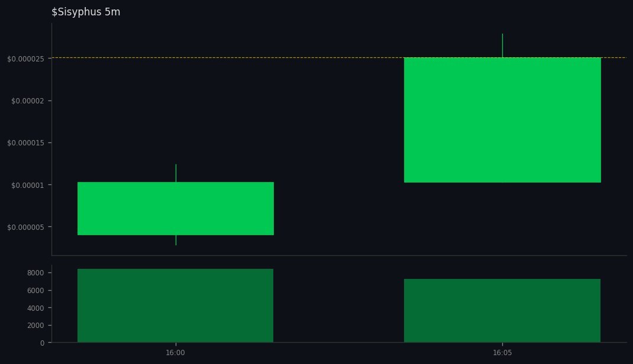The height and width of the screenshot is (364, 633).
Task: Click the 4000 volume axis label
Action: pyautogui.click(x=35, y=308)
